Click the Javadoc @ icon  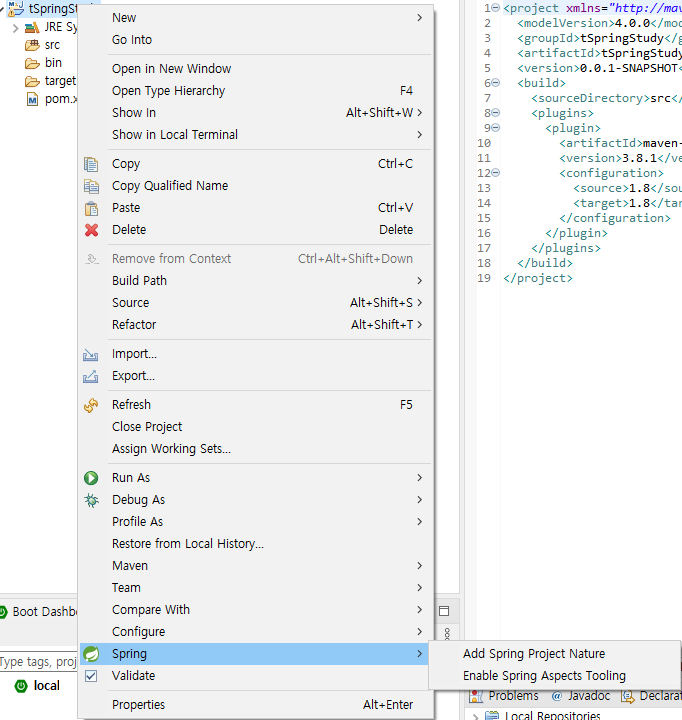coord(557,697)
